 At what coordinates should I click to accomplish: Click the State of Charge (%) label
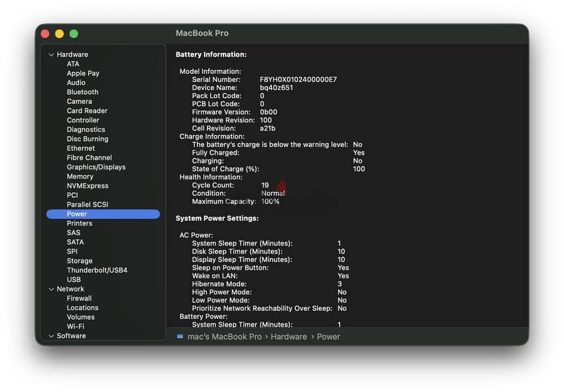pos(225,169)
